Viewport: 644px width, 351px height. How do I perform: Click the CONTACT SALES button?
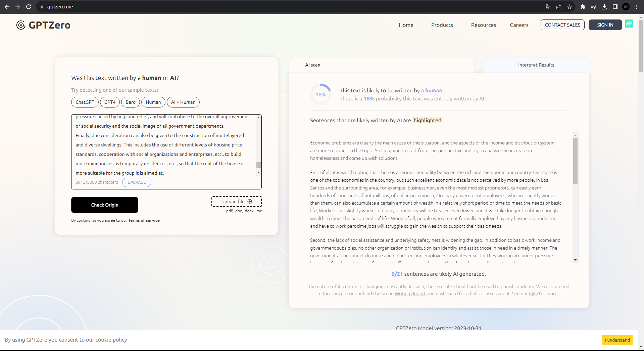click(562, 25)
